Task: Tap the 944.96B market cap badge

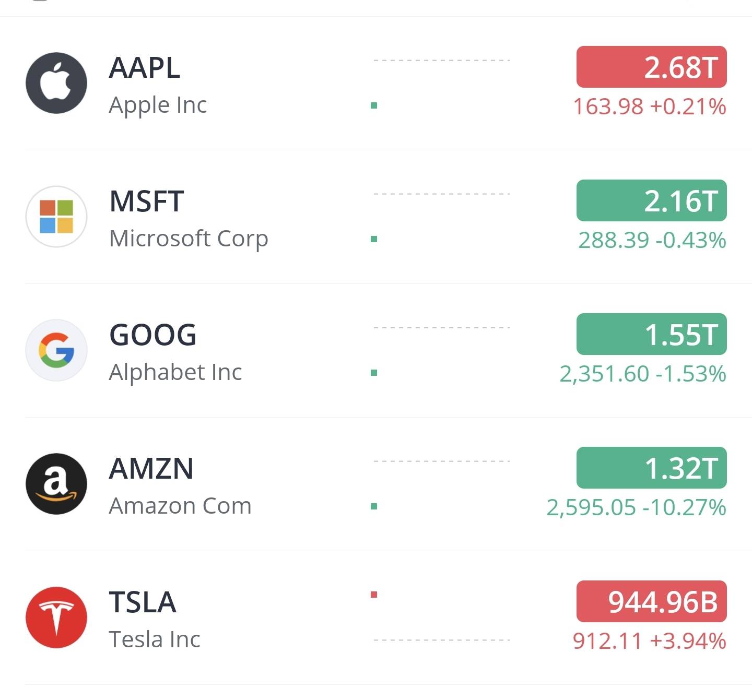Action: coord(651,602)
